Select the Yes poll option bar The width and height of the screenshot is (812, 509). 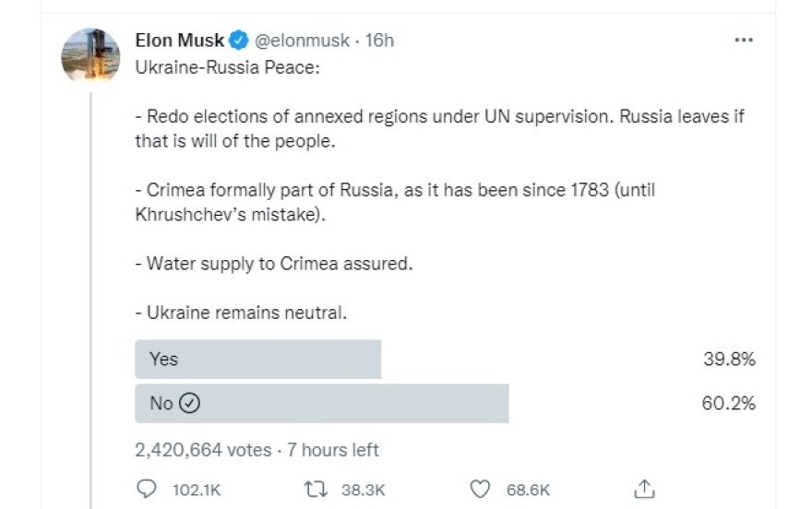tap(257, 359)
